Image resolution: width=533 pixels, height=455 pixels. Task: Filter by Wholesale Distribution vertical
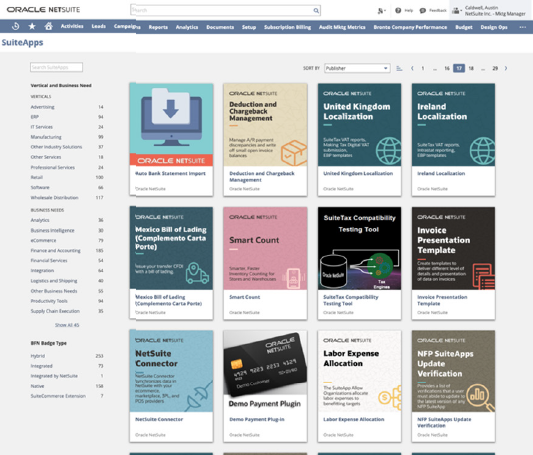click(x=54, y=197)
